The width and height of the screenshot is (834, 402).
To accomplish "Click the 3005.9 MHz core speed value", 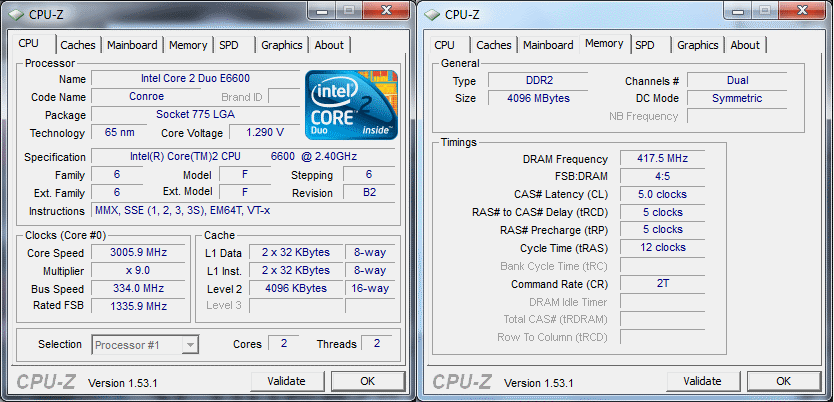I will pyautogui.click(x=138, y=253).
